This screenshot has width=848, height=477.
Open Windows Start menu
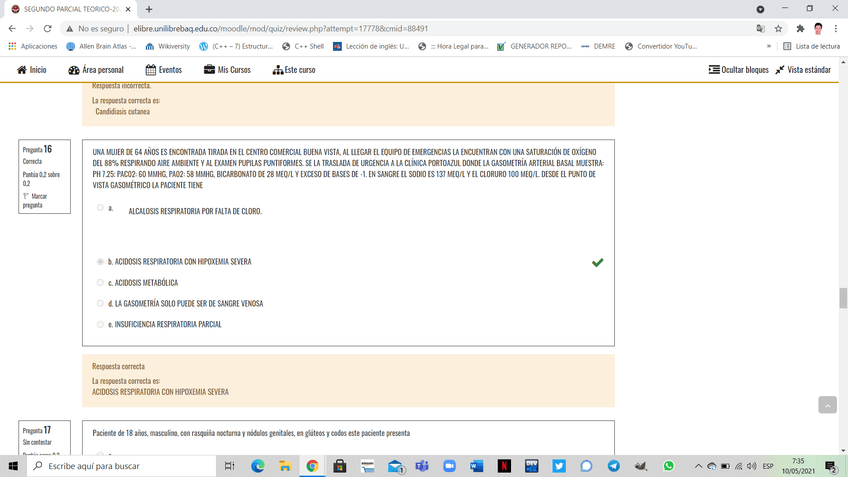point(13,466)
